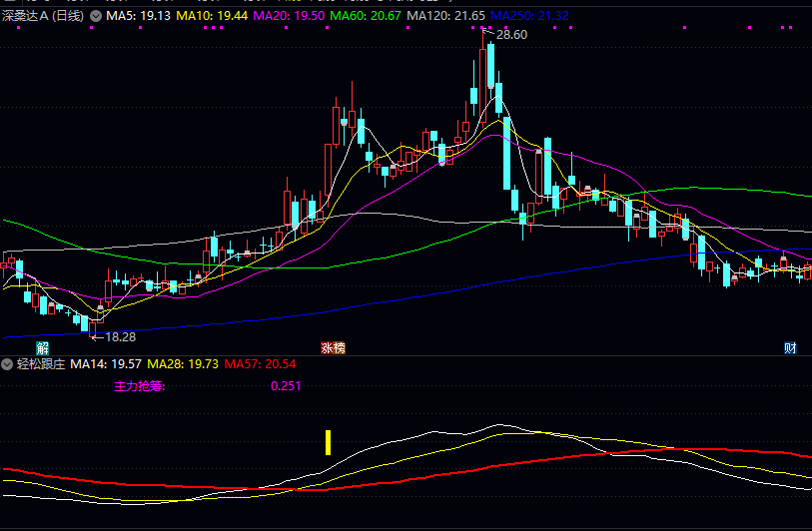
Task: Click the 18.28 low price arrow label
Action: tap(119, 337)
